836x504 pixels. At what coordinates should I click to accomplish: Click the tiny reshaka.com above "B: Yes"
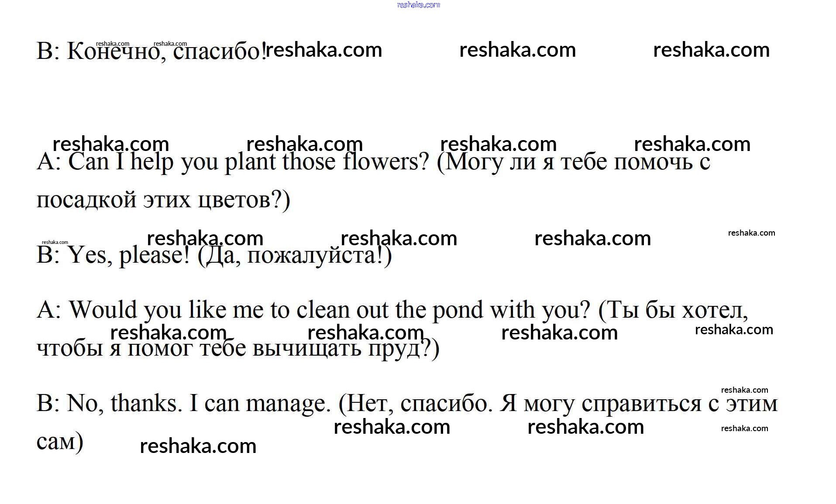pos(55,242)
